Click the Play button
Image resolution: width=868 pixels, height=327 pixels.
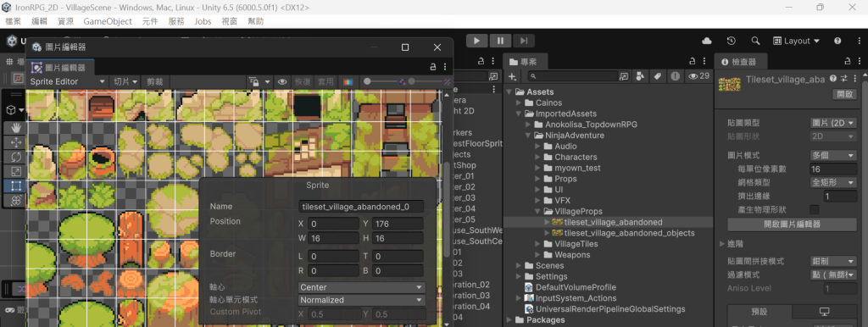point(476,41)
